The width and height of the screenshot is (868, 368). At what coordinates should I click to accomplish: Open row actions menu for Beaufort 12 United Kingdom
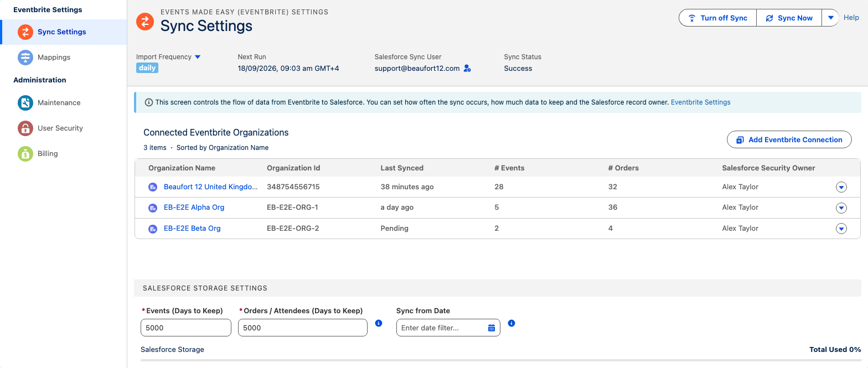tap(841, 188)
